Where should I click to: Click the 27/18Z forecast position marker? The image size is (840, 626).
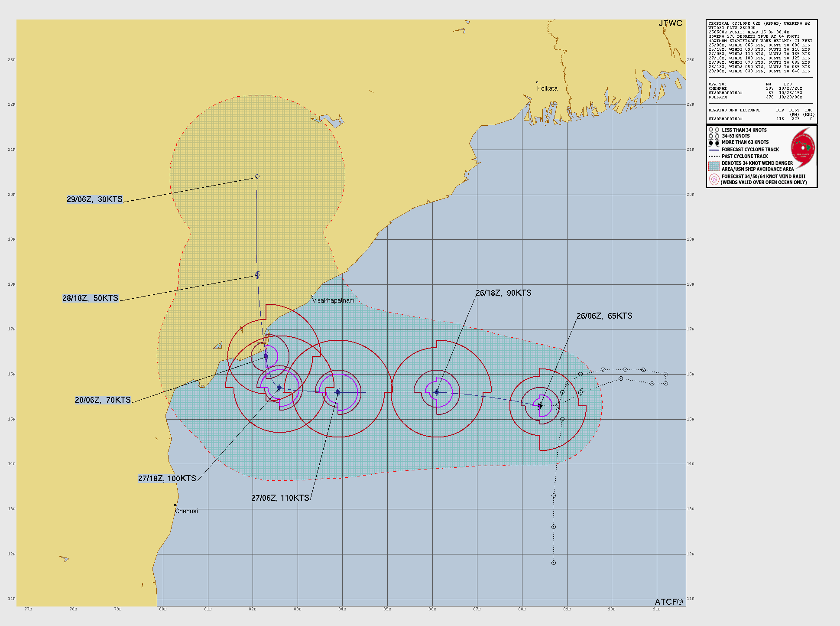point(279,388)
